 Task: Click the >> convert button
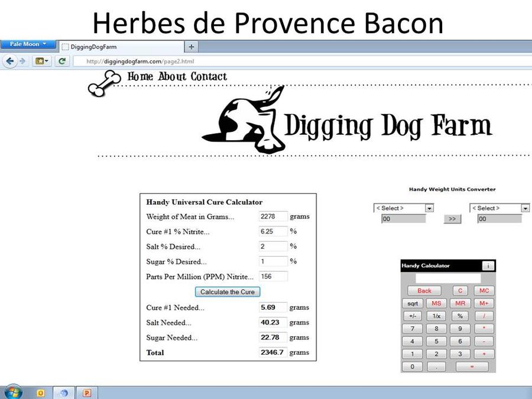452,219
